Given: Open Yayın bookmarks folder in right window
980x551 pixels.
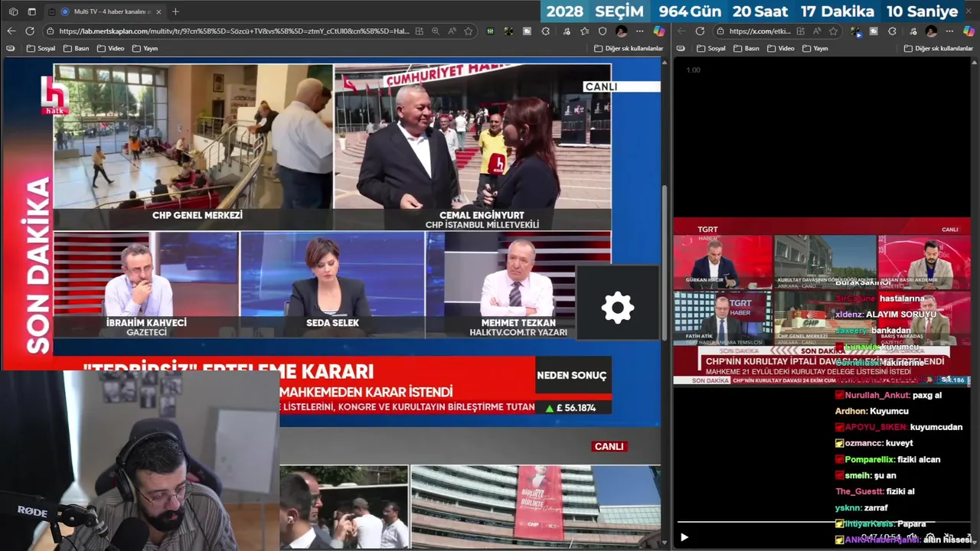Looking at the screenshot, I should 815,48.
